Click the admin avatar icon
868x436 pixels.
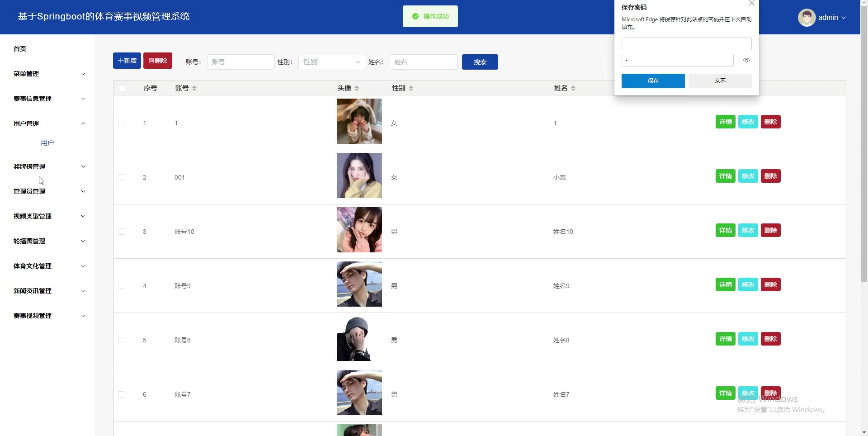tap(807, 18)
